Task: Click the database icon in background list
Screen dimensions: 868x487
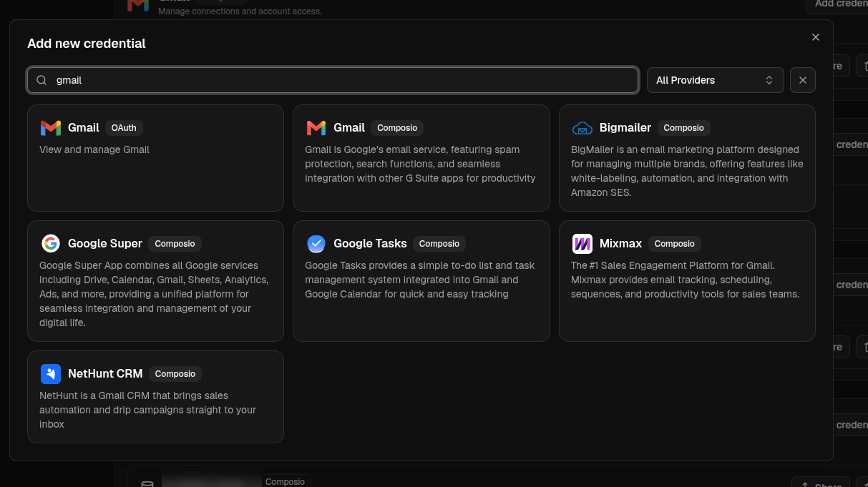Action: tap(147, 484)
